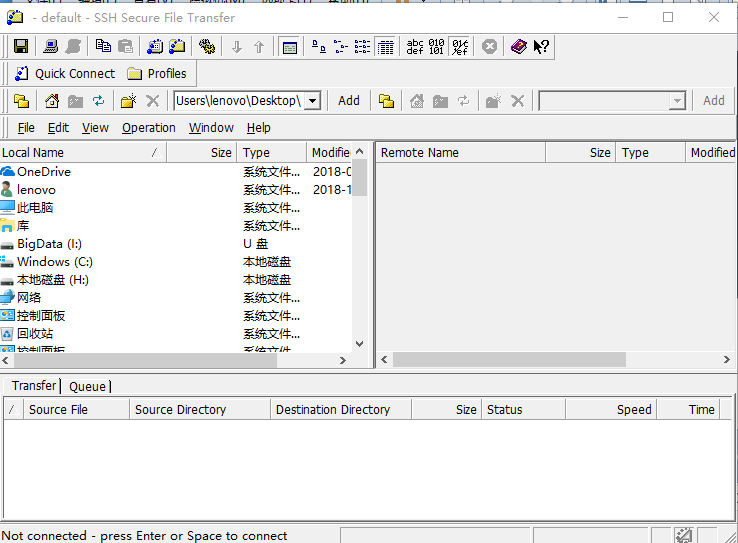Open a New File Transfer Window icon
This screenshot has width=738, height=543.
(x=177, y=47)
